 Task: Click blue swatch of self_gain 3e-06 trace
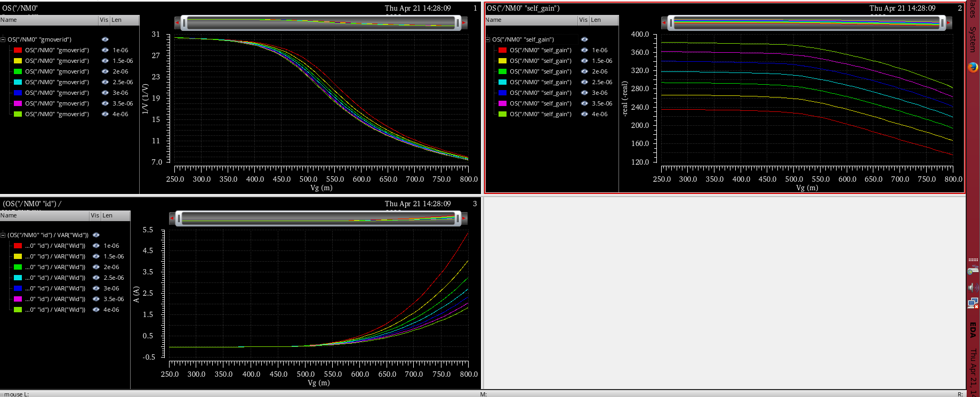pyautogui.click(x=502, y=93)
